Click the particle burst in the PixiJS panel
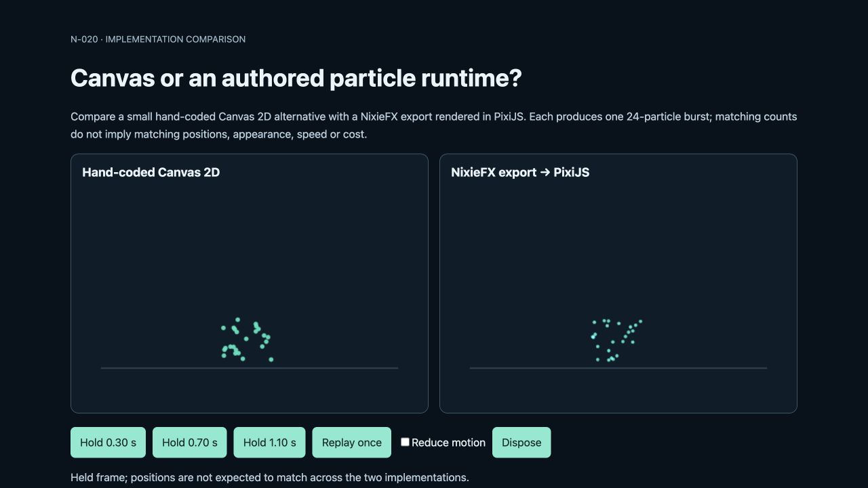 (x=616, y=340)
